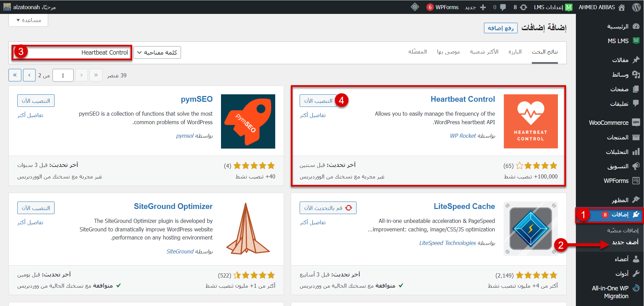Open the جديد new content menu
This screenshot has width=644, height=306.
pyautogui.click(x=475, y=7)
